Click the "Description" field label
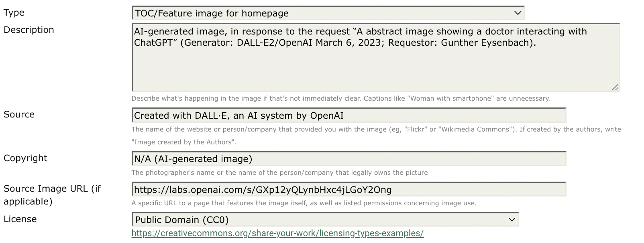Image resolution: width=644 pixels, height=243 pixels. 29,30
